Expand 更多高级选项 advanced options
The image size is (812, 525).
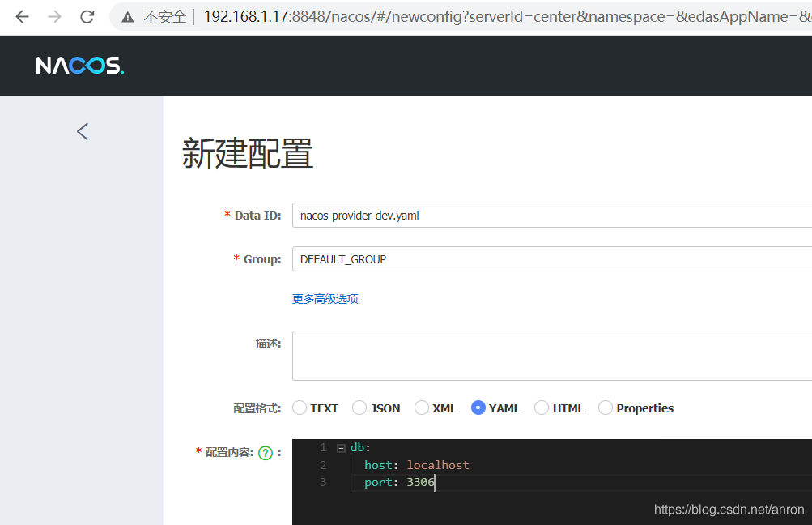tap(325, 299)
